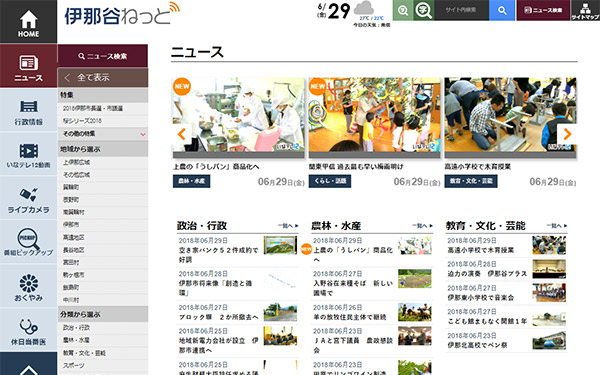Expand その他の特集 dropdown
600x375 pixels.
point(103,134)
